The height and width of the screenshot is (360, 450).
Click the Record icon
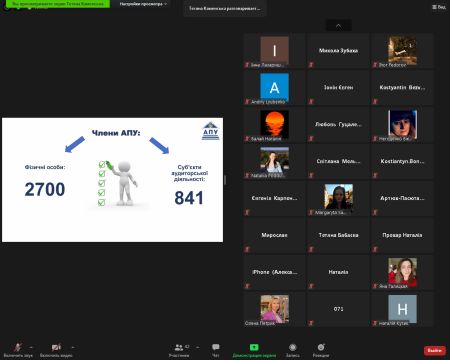tap(292, 350)
